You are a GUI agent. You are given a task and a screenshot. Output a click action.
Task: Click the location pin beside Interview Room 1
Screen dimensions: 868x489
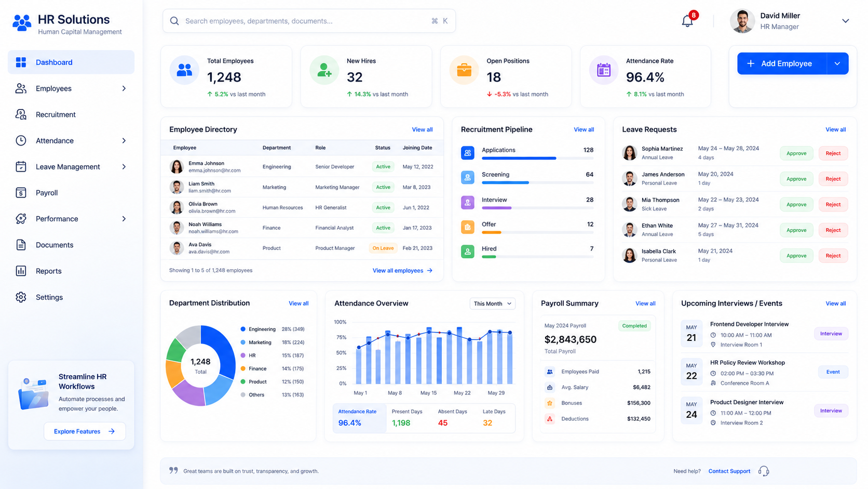pos(713,345)
